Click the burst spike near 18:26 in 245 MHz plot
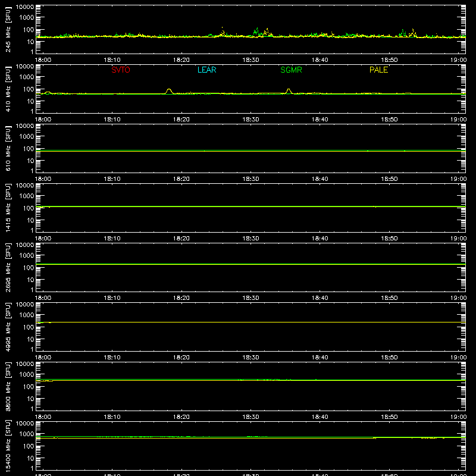 coord(223,32)
